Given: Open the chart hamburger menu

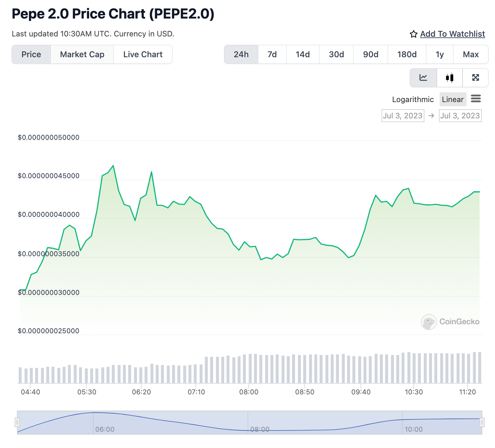Looking at the screenshot, I should coord(476,99).
